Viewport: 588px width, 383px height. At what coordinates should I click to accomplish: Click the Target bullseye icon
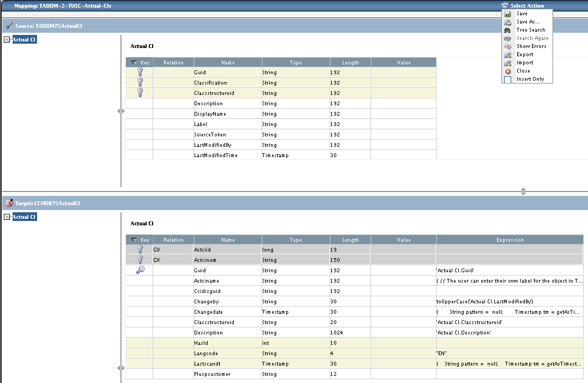[x=9, y=203]
